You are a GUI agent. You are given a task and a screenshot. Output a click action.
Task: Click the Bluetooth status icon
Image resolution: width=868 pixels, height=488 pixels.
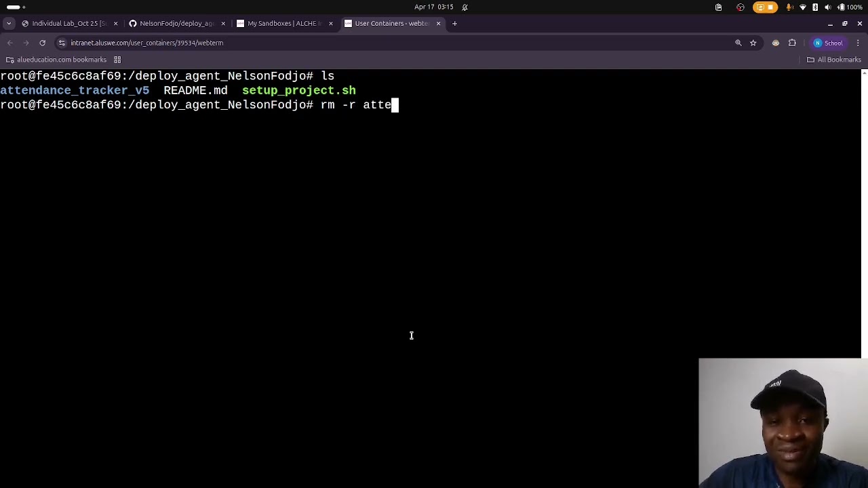[815, 7]
